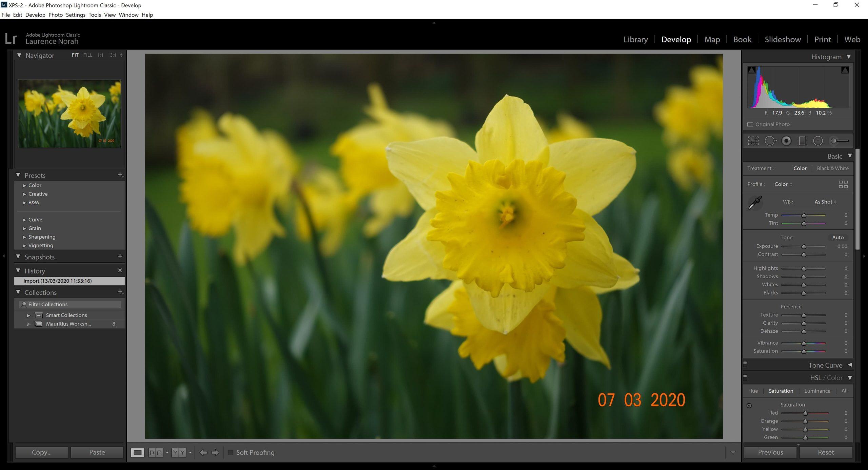Click the Soft Proofing checkbox toggle
The image size is (868, 470).
229,452
